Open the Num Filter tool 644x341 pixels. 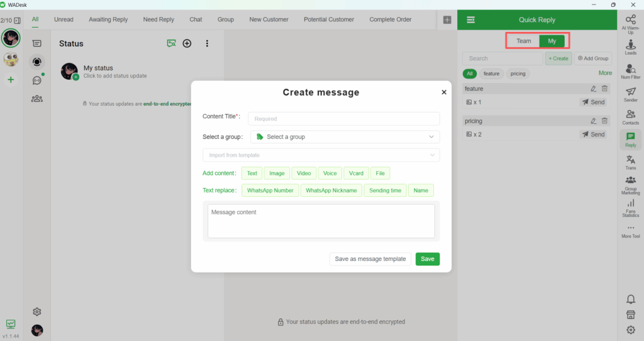(630, 71)
